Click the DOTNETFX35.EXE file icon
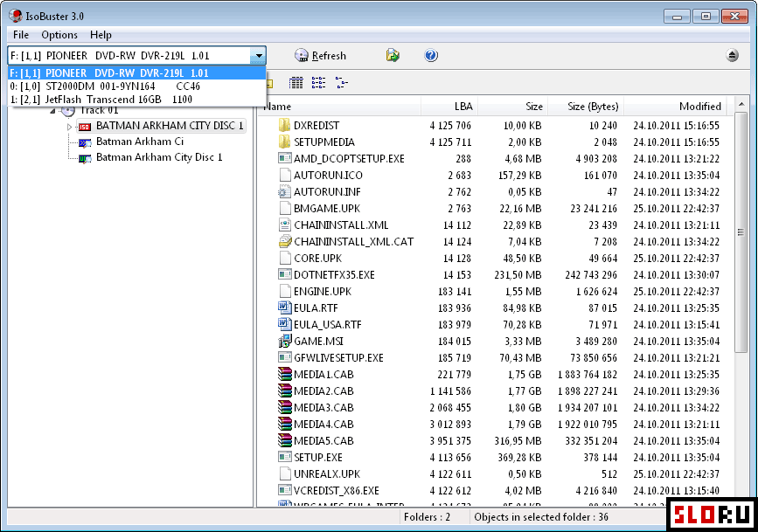 [x=285, y=274]
